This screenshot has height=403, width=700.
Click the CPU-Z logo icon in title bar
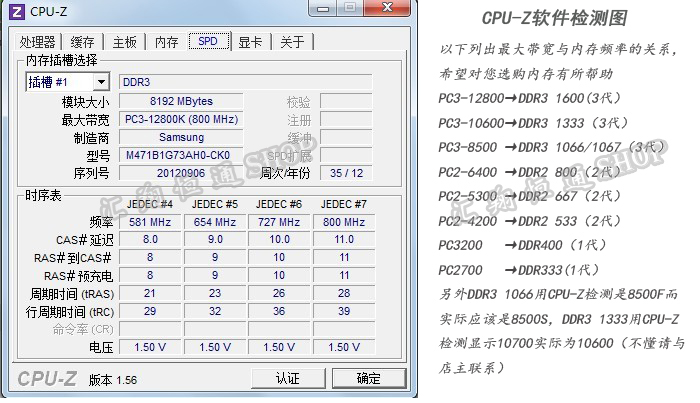click(x=17, y=11)
